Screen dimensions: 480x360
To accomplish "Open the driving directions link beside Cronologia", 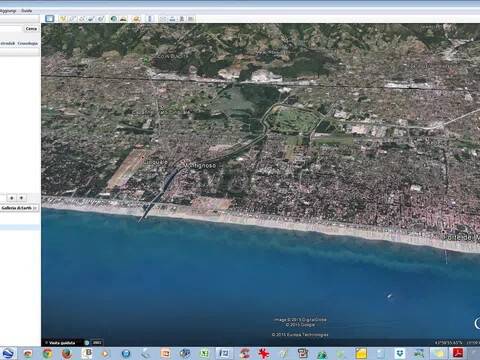I will (x=7, y=43).
